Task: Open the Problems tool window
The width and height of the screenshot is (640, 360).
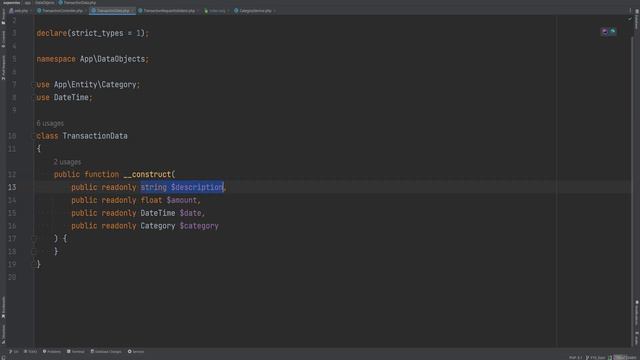Action: pos(52,351)
